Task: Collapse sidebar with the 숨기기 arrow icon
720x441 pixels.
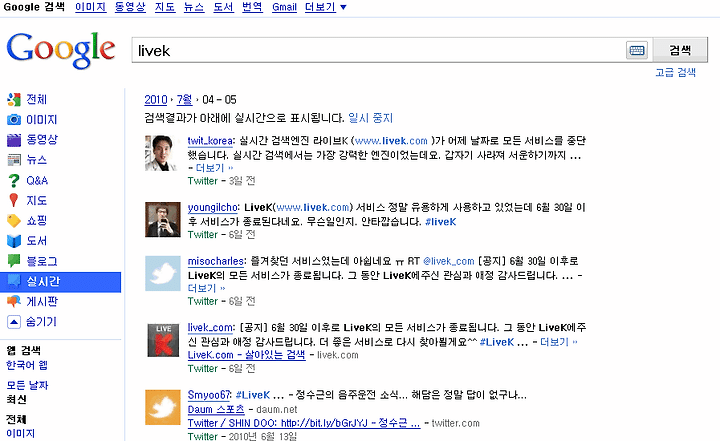Action: click(14, 322)
